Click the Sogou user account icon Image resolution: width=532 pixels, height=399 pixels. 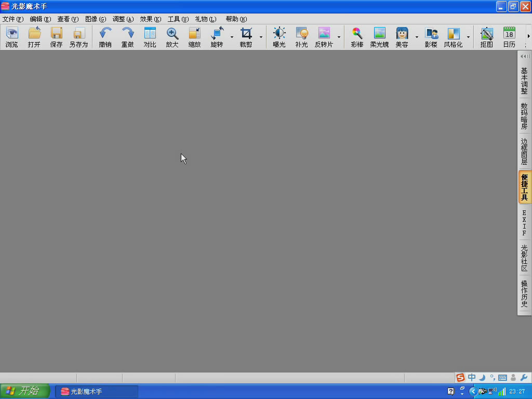click(513, 378)
